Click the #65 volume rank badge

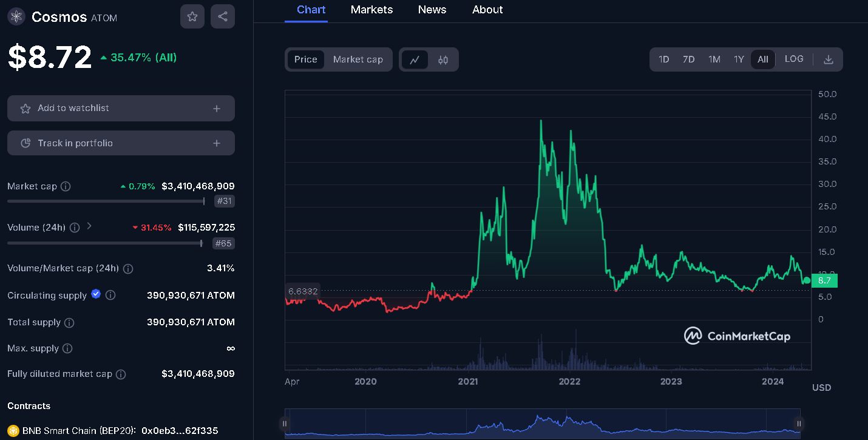225,243
